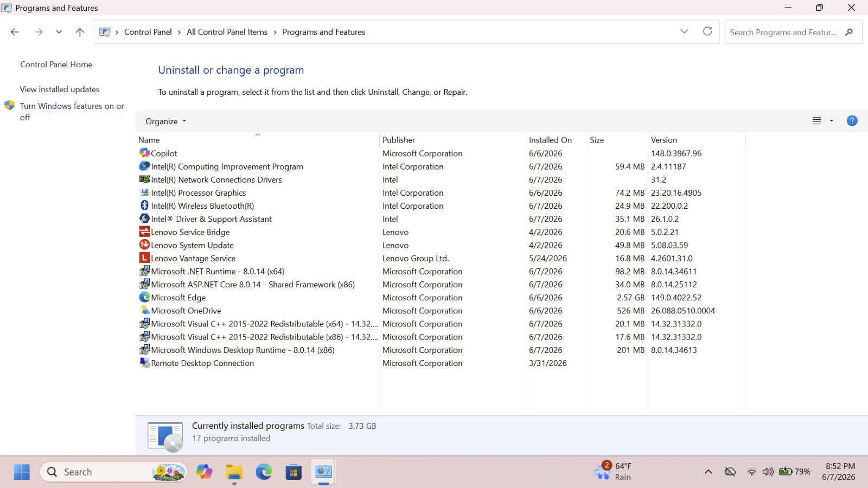The image size is (868, 488).
Task: Click the Intel Network Connections Drivers icon
Action: pos(144,179)
